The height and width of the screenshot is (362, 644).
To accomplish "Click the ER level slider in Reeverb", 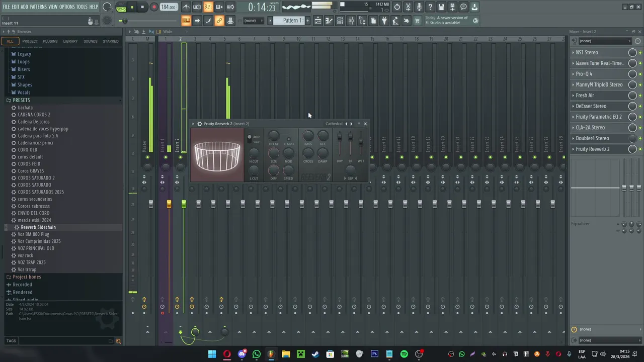I will (x=350, y=137).
